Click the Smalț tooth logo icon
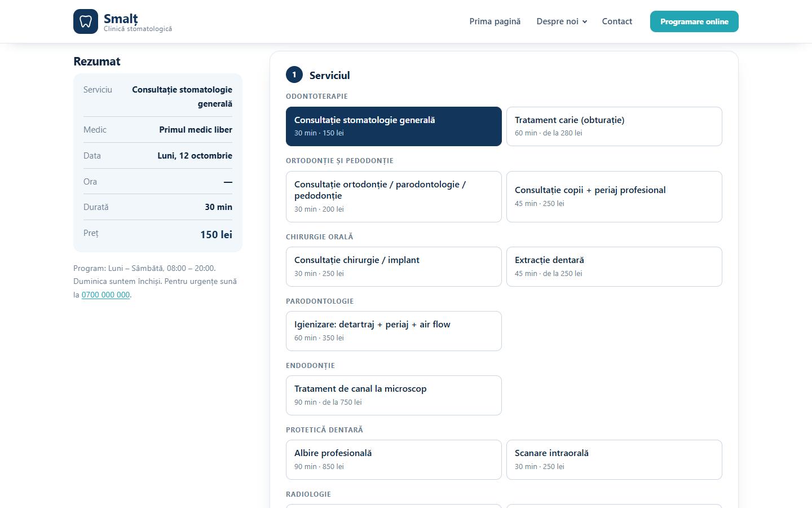812x508 pixels. pos(86,21)
